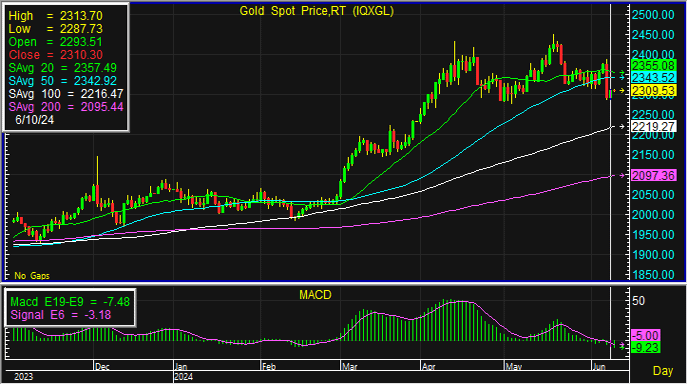
Task: Click the May label on the time axis
Action: point(513,367)
